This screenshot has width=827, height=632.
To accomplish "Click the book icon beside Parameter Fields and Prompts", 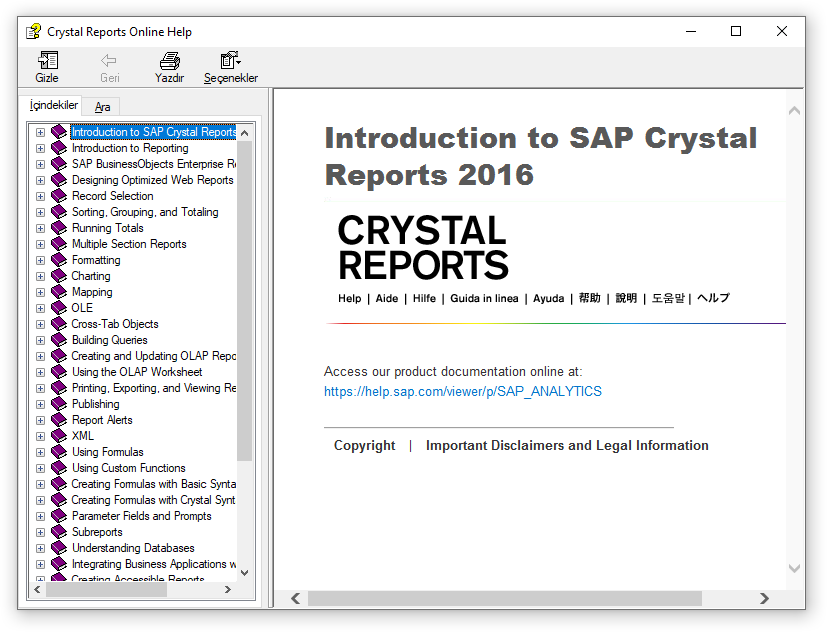I will click(x=59, y=516).
